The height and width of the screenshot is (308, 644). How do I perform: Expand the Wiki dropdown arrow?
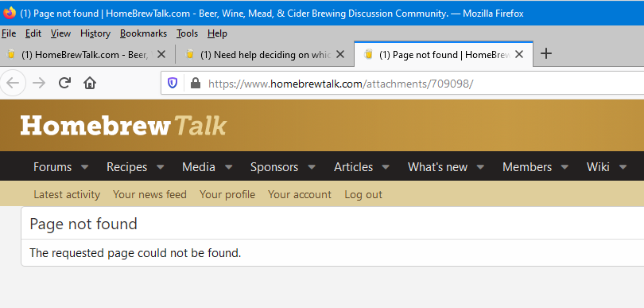coord(623,167)
